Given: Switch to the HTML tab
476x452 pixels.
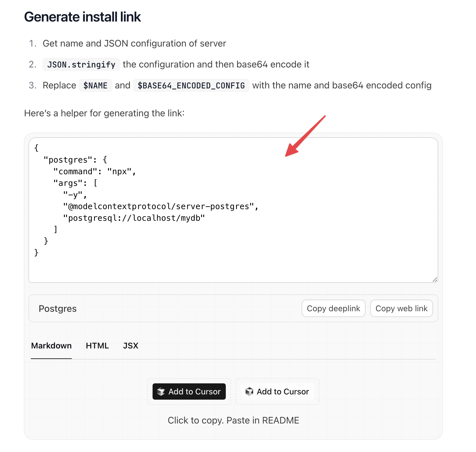Looking at the screenshot, I should point(97,346).
